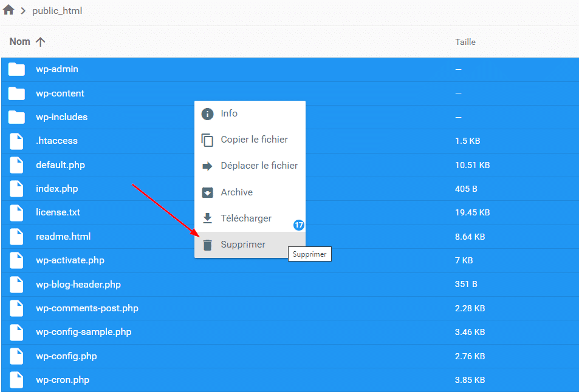Click the Info icon in context menu
This screenshot has height=392, width=579.
coord(208,114)
